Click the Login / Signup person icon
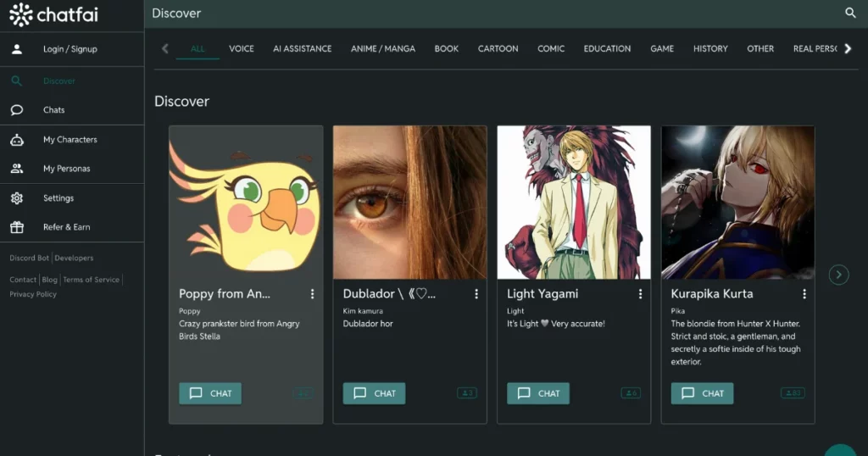Viewport: 868px width, 456px height. [17, 48]
